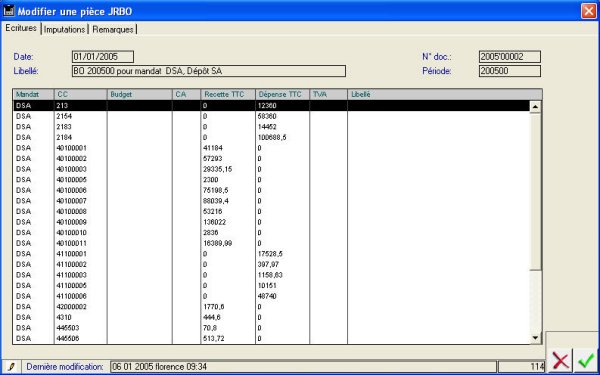
Task: Click the Recette TTC value 57293
Action: pyautogui.click(x=213, y=158)
